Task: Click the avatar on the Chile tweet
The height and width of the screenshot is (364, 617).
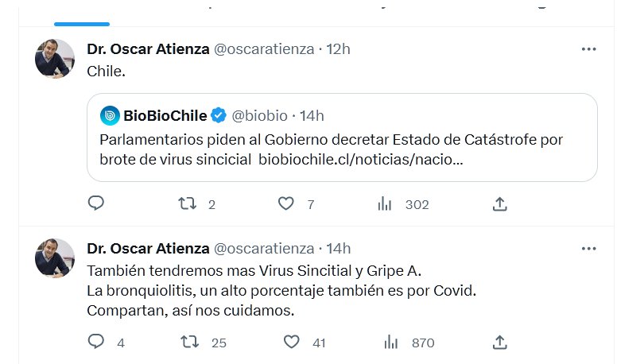Action: [x=55, y=59]
